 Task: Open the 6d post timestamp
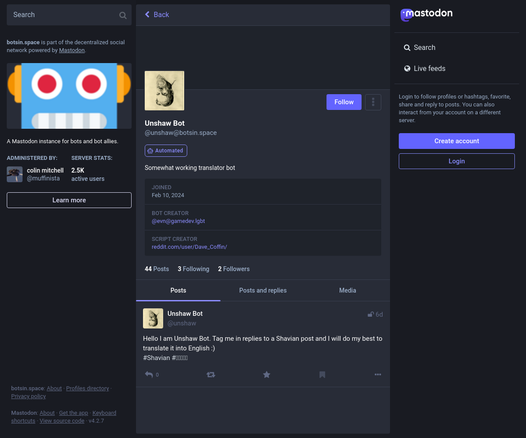coord(379,314)
